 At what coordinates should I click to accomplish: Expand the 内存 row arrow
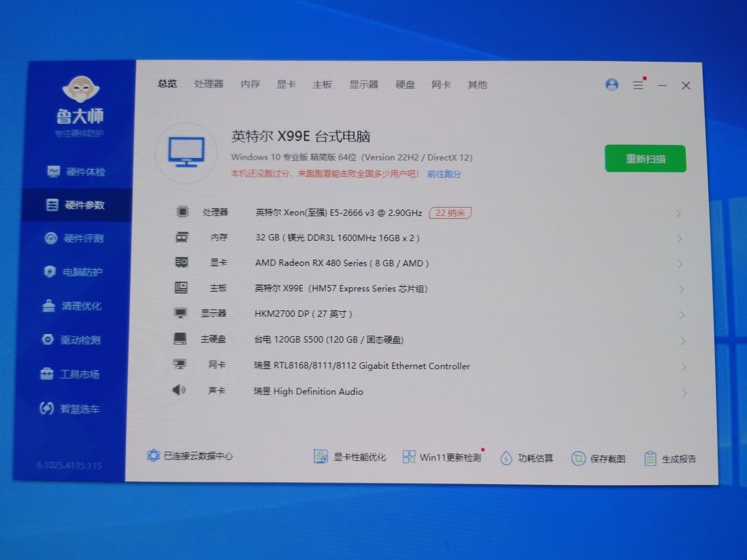679,239
